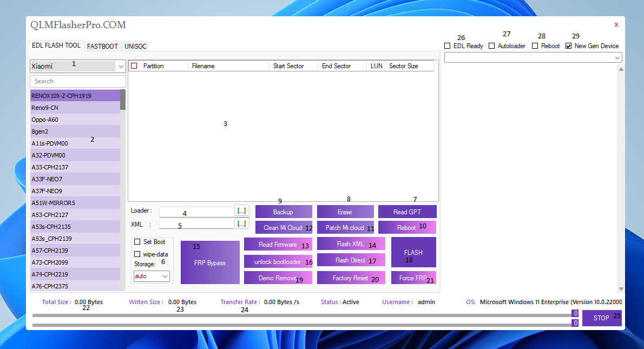644x349 pixels.
Task: Click the large FLASH button
Action: [413, 252]
